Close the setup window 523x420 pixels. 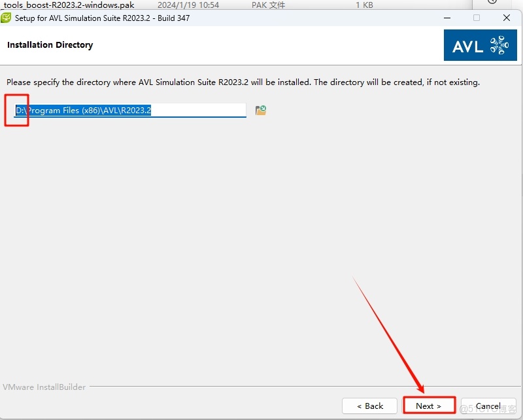coord(506,18)
